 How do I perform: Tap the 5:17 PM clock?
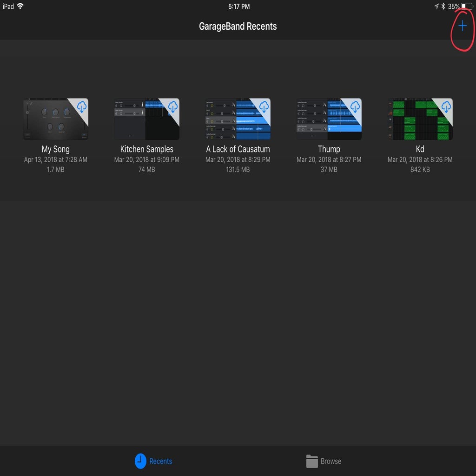tap(239, 7)
